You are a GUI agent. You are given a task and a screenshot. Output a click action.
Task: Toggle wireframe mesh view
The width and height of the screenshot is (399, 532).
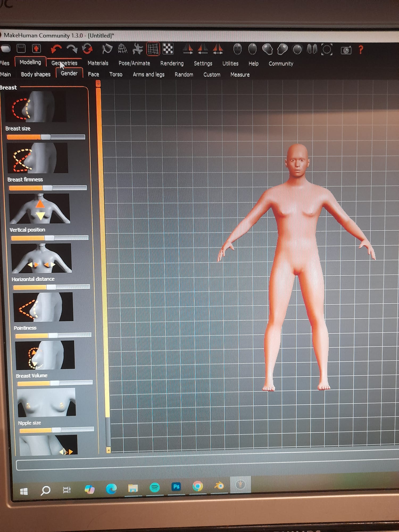122,49
